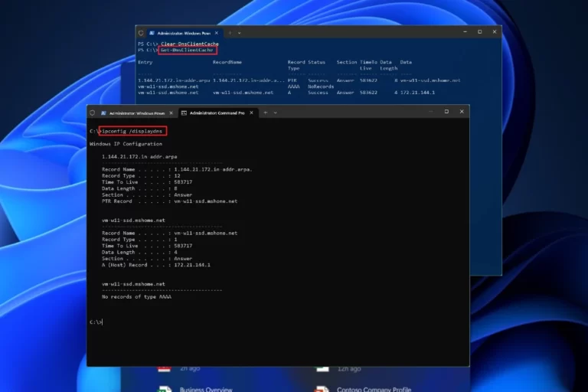Close the PowerShell tab in front window
This screenshot has width=588, height=392.
point(171,113)
